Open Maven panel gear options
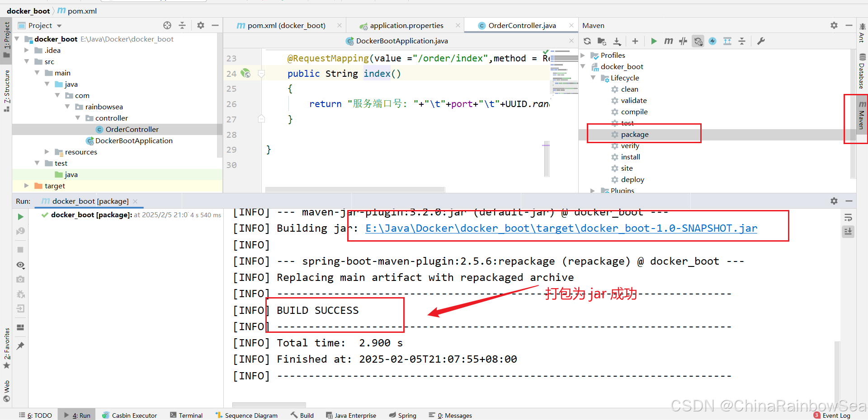This screenshot has width=868, height=420. [x=834, y=25]
